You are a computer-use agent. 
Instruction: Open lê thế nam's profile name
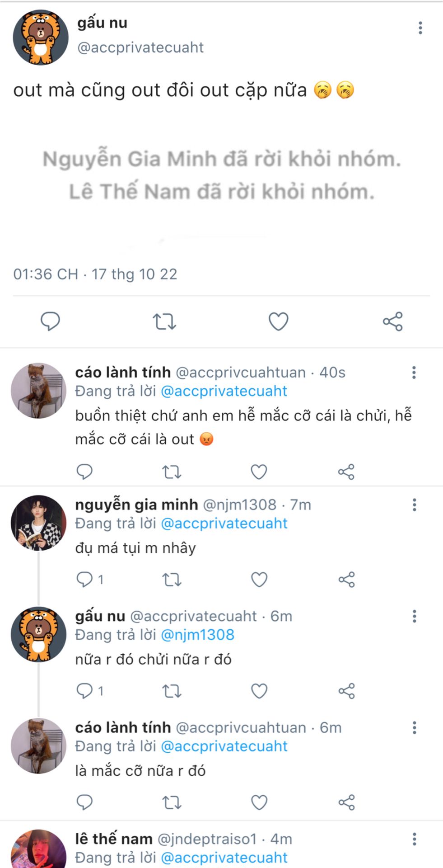tap(114, 839)
